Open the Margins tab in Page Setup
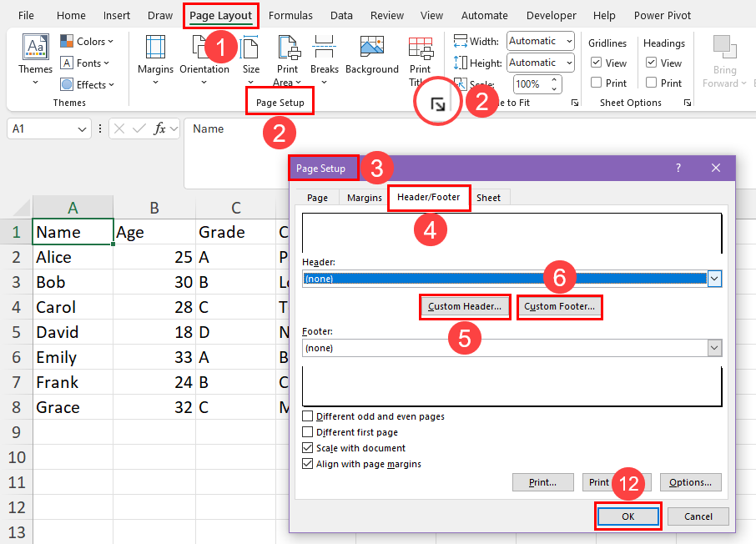Image resolution: width=756 pixels, height=544 pixels. pos(364,198)
